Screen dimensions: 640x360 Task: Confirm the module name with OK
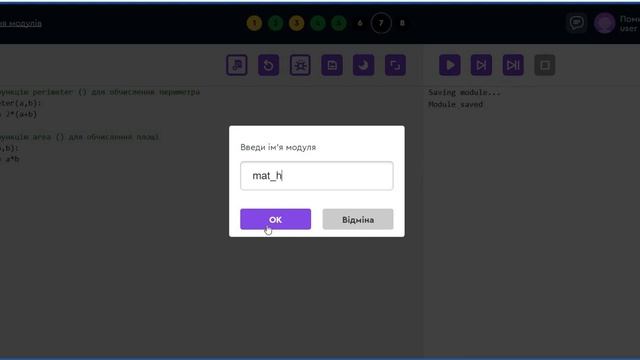coord(276,219)
